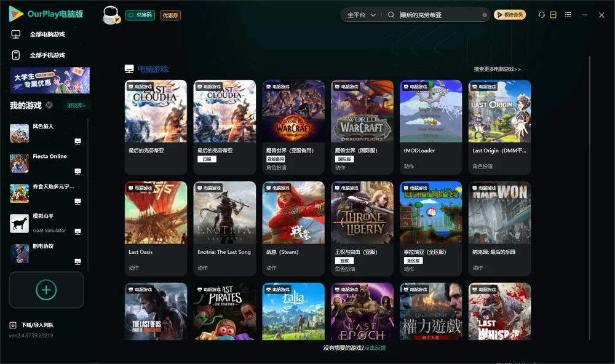
Task: Open the user avatar profile
Action: [x=111, y=15]
